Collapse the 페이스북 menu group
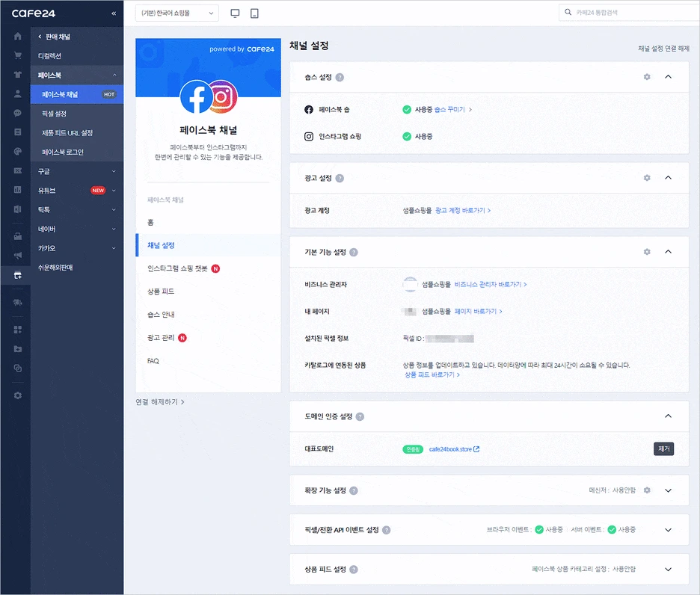 [x=77, y=75]
